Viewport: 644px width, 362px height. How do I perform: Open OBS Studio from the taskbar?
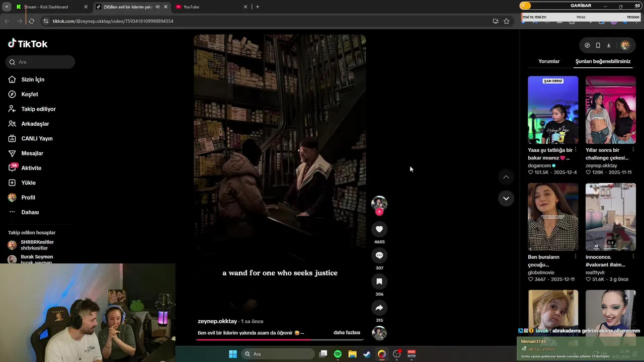[x=396, y=354]
